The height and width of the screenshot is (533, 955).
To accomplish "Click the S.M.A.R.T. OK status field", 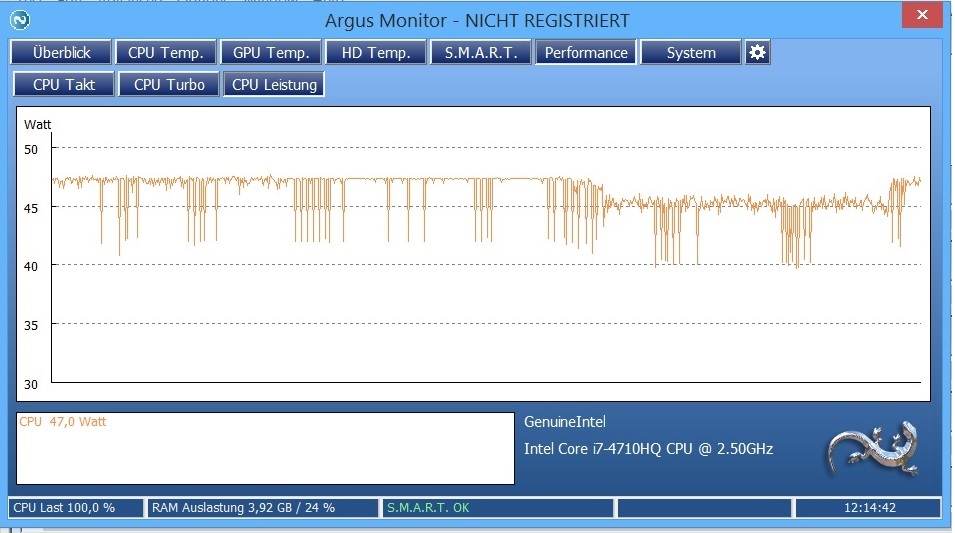I will 498,507.
